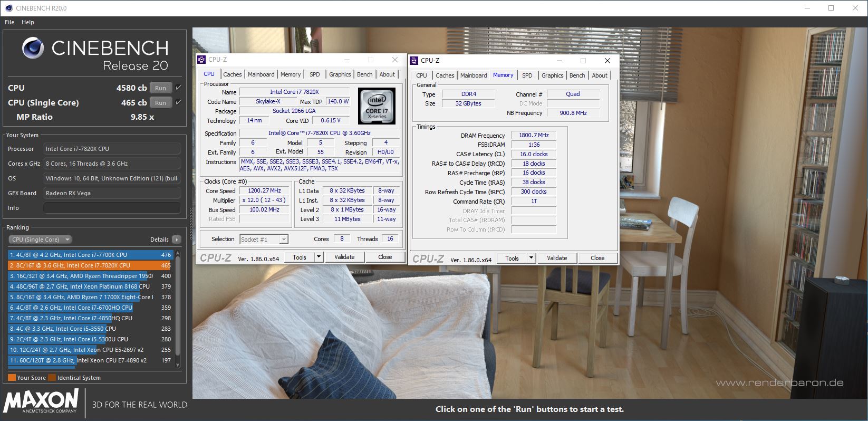Toggle the checkbox next to the CPU Run button
This screenshot has width=868, height=421.
178,88
